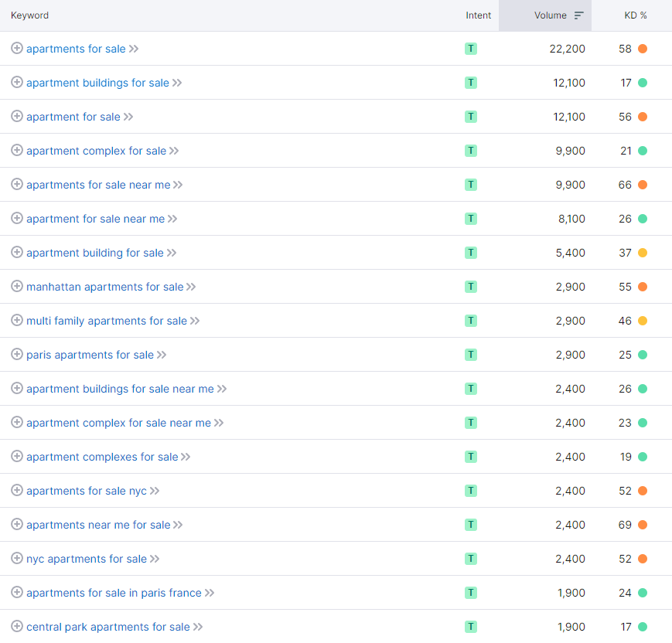The width and height of the screenshot is (672, 643).
Task: Click plus icon beside 'apartments for sale near me'
Action: (17, 184)
